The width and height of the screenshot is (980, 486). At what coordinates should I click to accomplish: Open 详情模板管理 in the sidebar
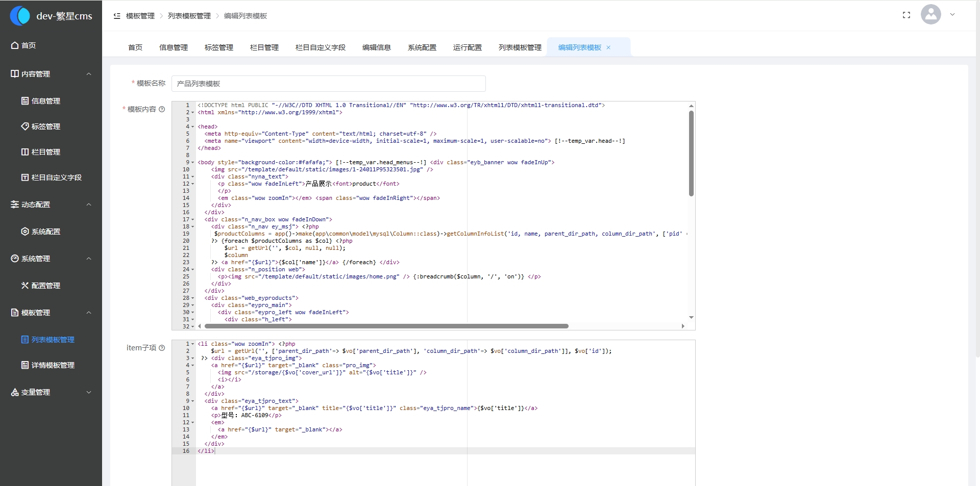coord(53,365)
